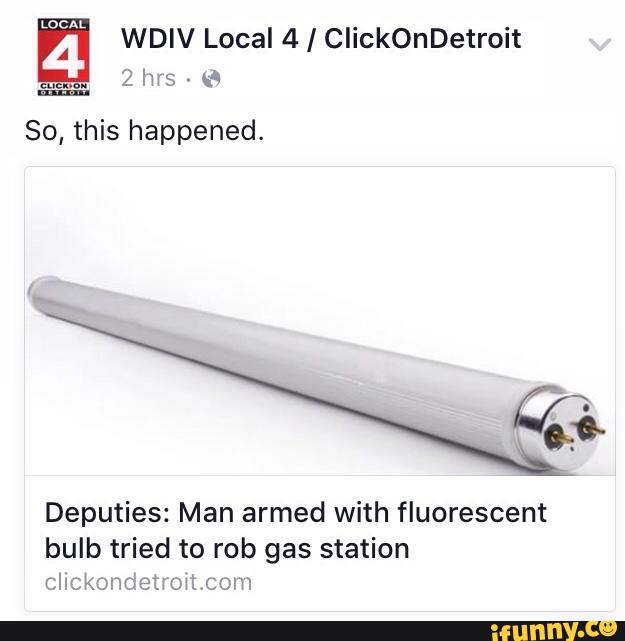The width and height of the screenshot is (625, 641).
Task: Click the black ifunny footer bar
Action: pyautogui.click(x=312, y=631)
